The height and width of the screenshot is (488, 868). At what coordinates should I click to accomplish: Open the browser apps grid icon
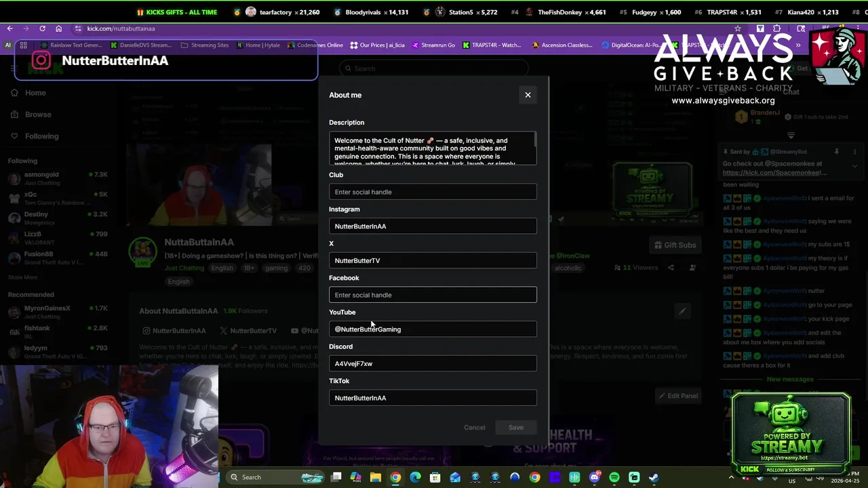click(23, 45)
